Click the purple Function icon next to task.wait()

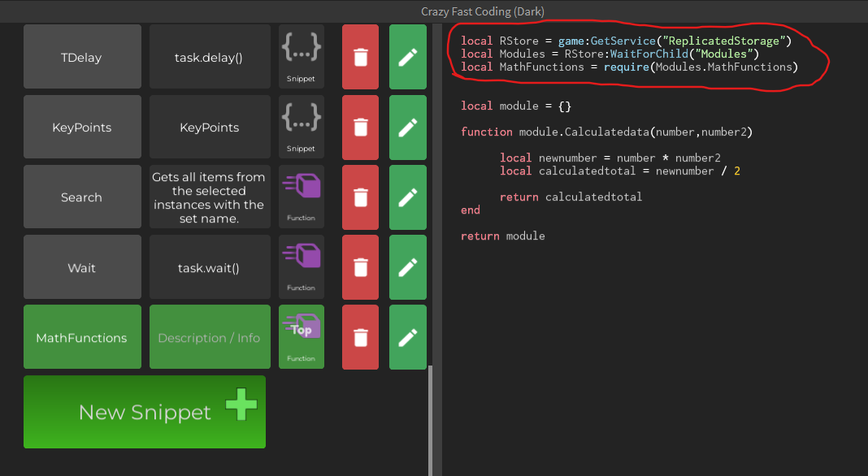[301, 266]
